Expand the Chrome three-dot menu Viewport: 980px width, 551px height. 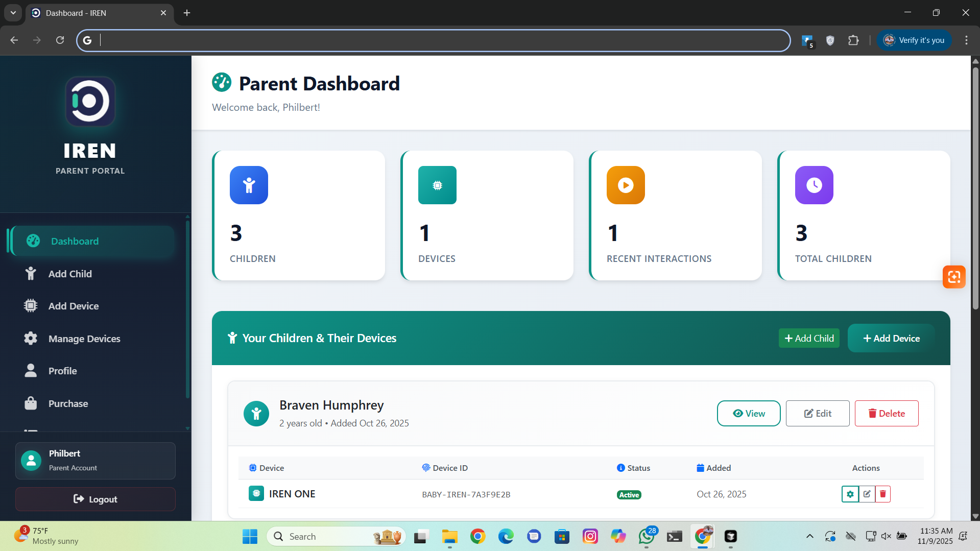coord(966,40)
